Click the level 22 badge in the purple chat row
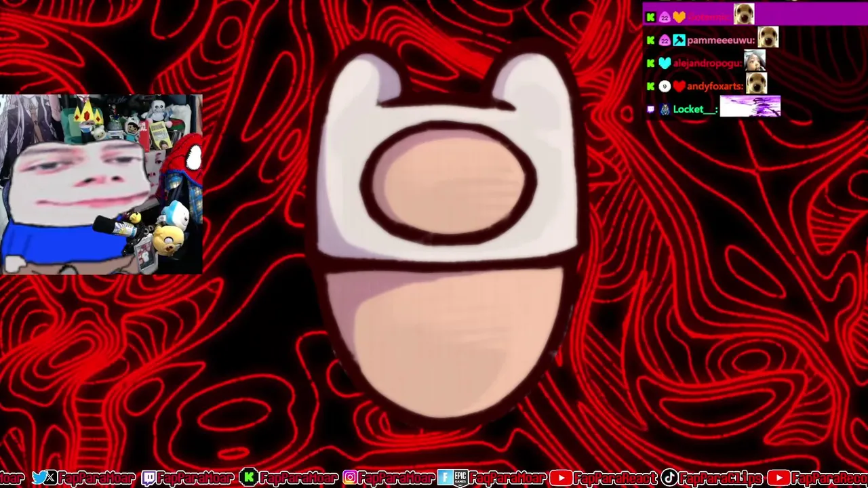The image size is (868, 488). pyautogui.click(x=665, y=17)
